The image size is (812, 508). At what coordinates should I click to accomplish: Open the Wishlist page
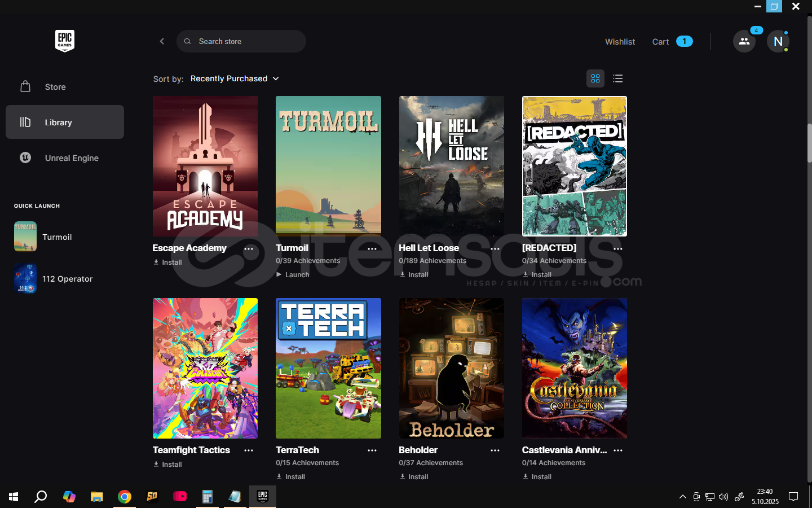click(620, 42)
